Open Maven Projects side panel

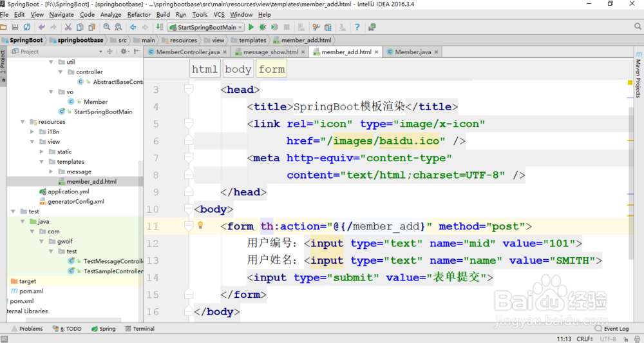tap(638, 74)
